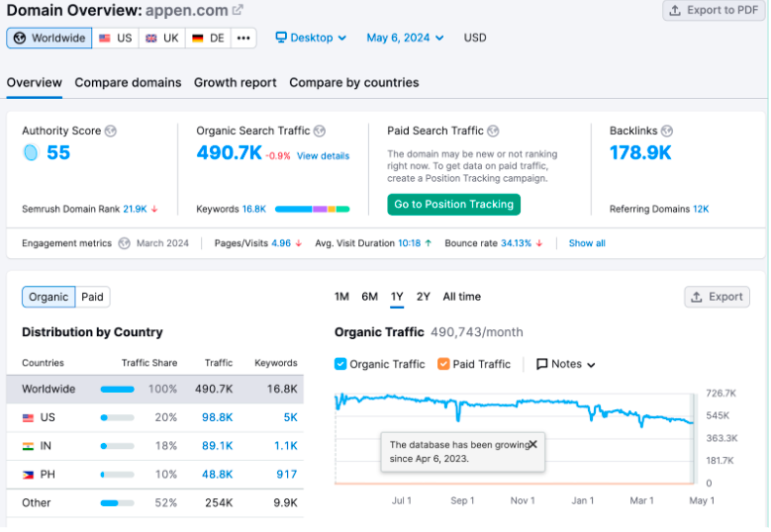Image resolution: width=771 pixels, height=532 pixels.
Task: Click the Export to PDF button
Action: (714, 10)
